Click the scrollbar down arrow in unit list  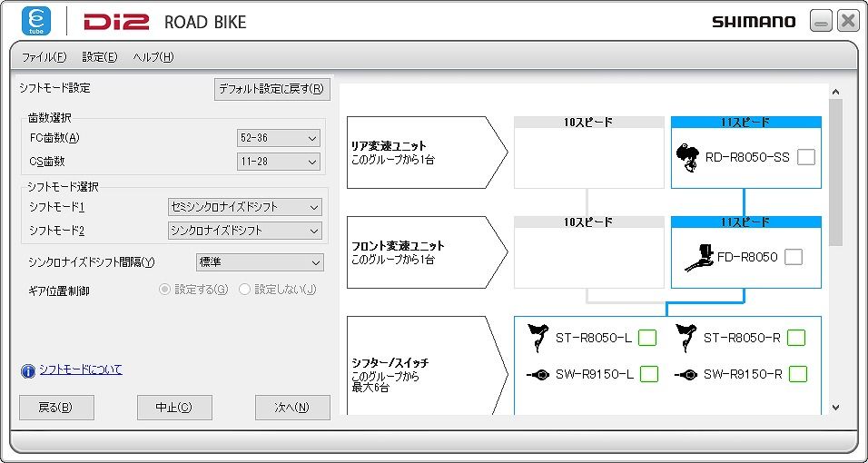click(x=836, y=408)
